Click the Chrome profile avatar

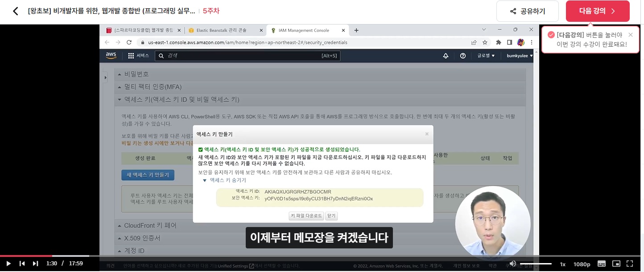520,42
